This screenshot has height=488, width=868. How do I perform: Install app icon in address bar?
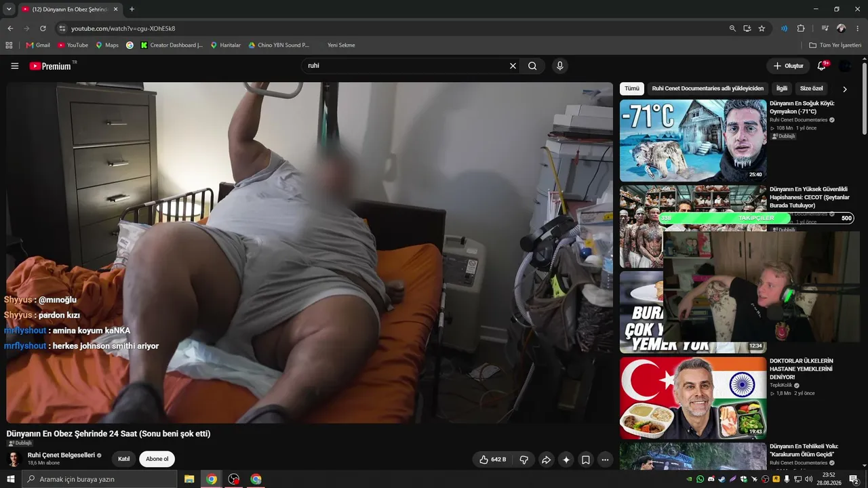[x=747, y=28]
